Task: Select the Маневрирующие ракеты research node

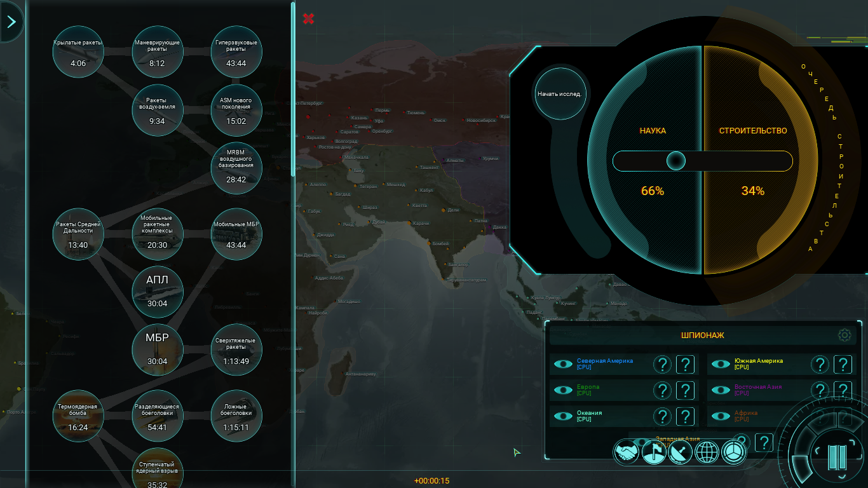Action: [158, 52]
